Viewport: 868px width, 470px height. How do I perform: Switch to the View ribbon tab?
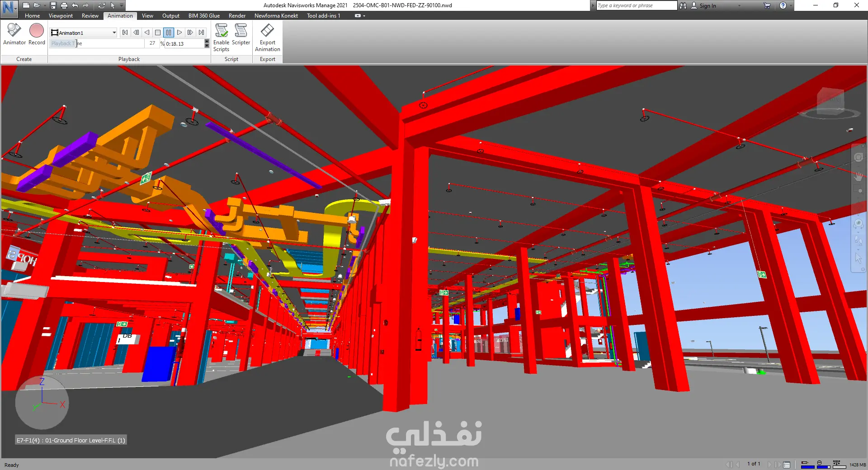click(147, 16)
